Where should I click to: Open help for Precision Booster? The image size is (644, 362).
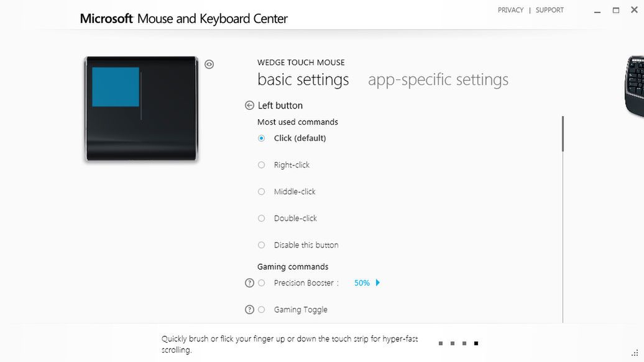click(250, 283)
